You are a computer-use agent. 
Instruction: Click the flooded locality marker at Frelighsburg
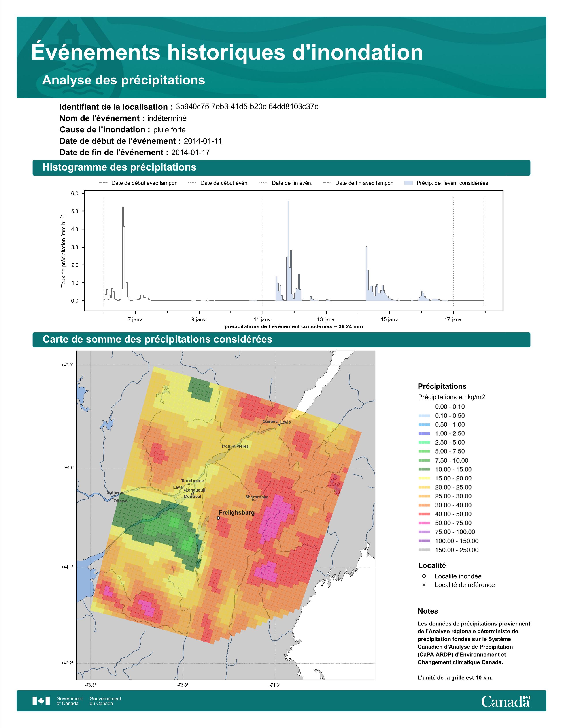pos(218,518)
